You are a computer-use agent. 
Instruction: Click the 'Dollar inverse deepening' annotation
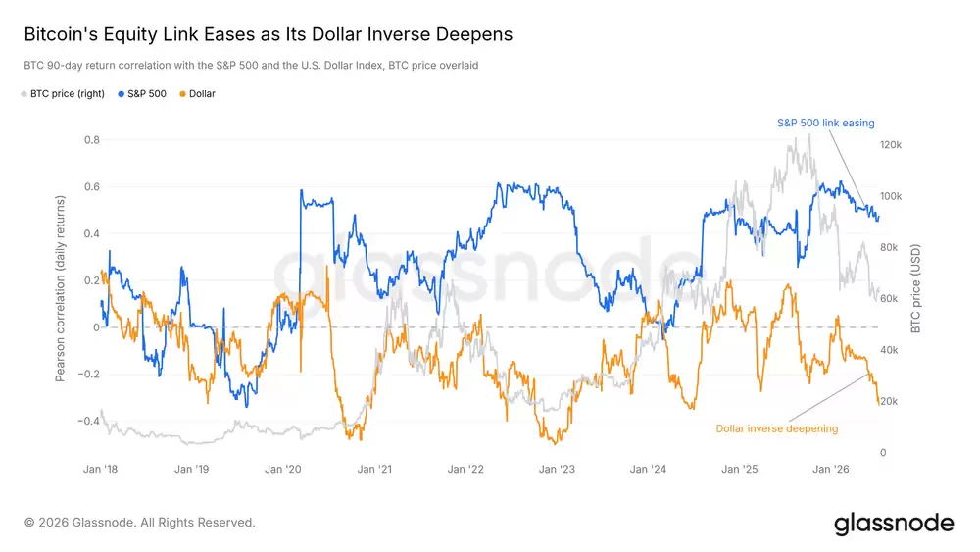tap(777, 428)
